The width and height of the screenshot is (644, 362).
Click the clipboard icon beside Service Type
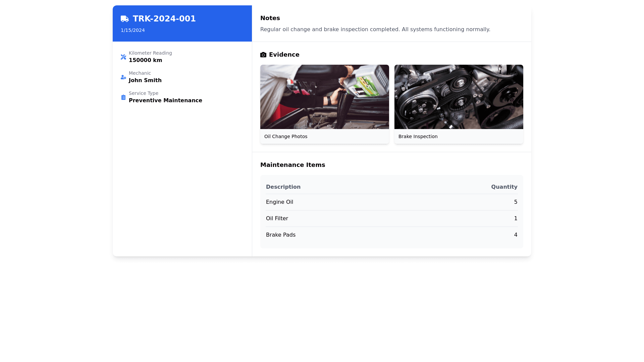point(123,97)
